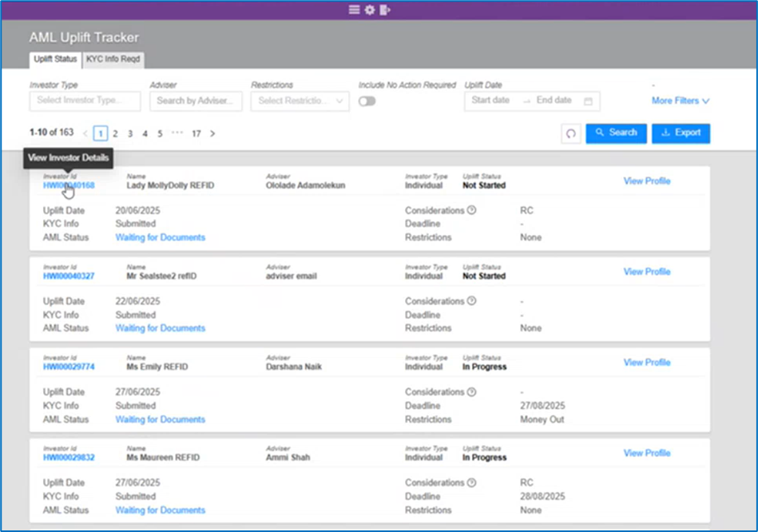This screenshot has width=758, height=532.
Task: Open the Investor Type select box
Action: 85,101
